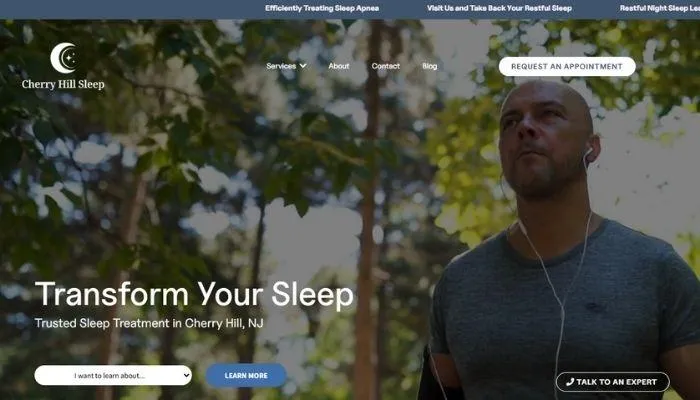Open the Contact page link
The height and width of the screenshot is (400, 700).
(x=386, y=66)
